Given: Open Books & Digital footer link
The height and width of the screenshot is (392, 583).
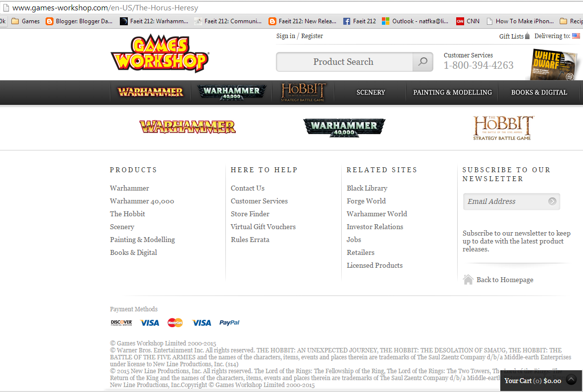Looking at the screenshot, I should pyautogui.click(x=133, y=252).
